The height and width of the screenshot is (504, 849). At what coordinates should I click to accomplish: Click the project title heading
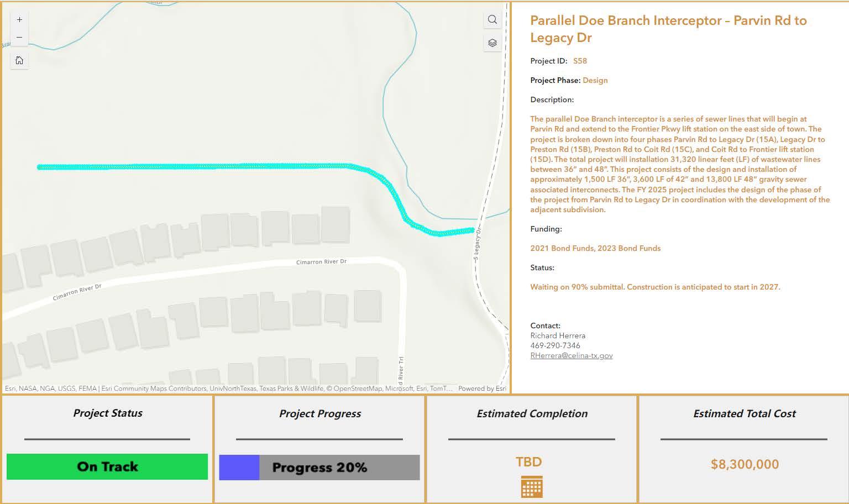point(668,29)
